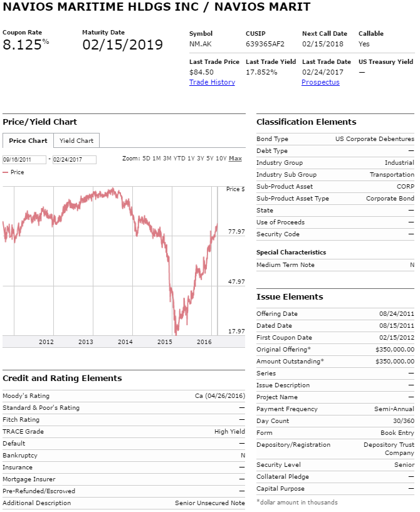The image size is (420, 512).
Task: Click the Offering Date value 08/24/2011
Action: 396,314
